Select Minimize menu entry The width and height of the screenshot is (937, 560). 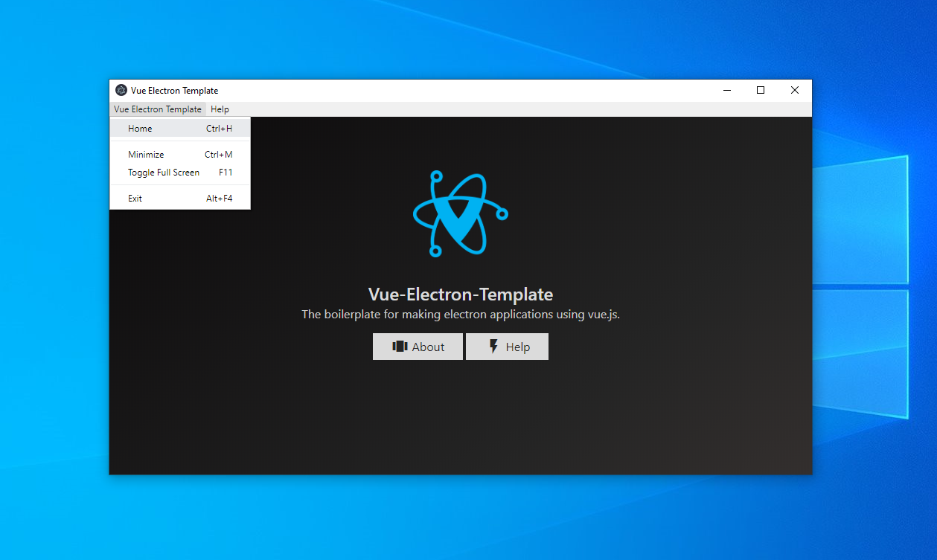point(180,155)
